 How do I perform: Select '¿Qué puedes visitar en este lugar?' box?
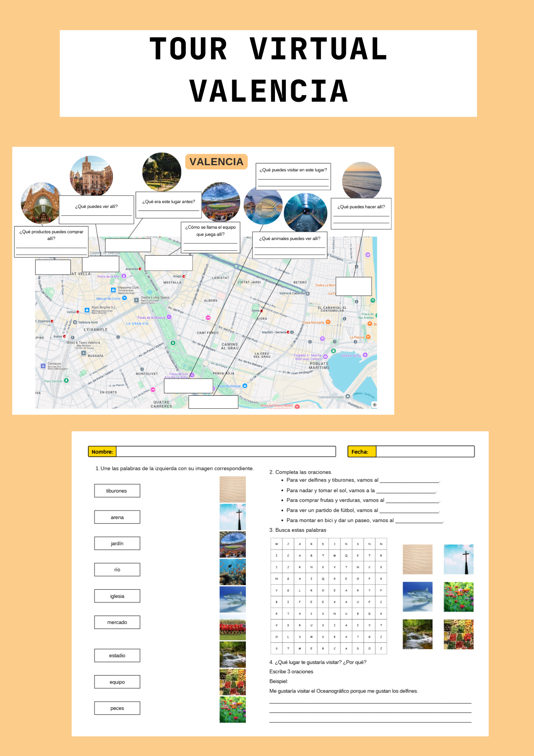(293, 177)
